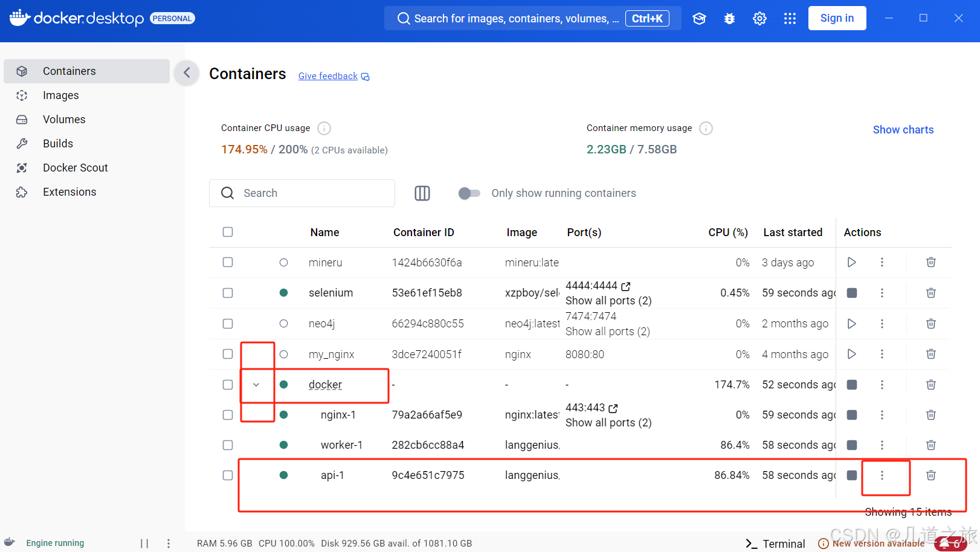
Task: Click CPU usage info icon
Action: tap(324, 128)
